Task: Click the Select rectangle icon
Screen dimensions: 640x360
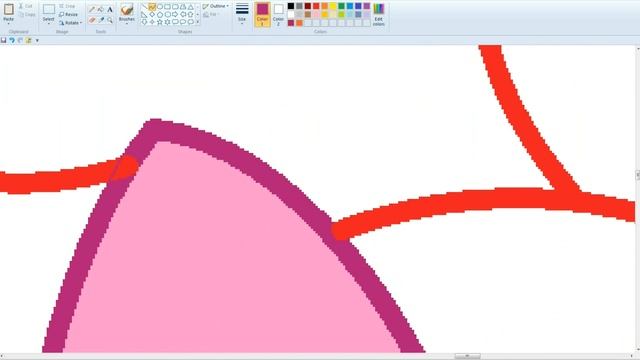Action: point(49,9)
